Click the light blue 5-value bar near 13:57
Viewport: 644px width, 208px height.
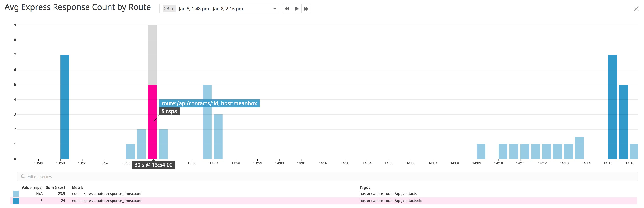point(207,122)
